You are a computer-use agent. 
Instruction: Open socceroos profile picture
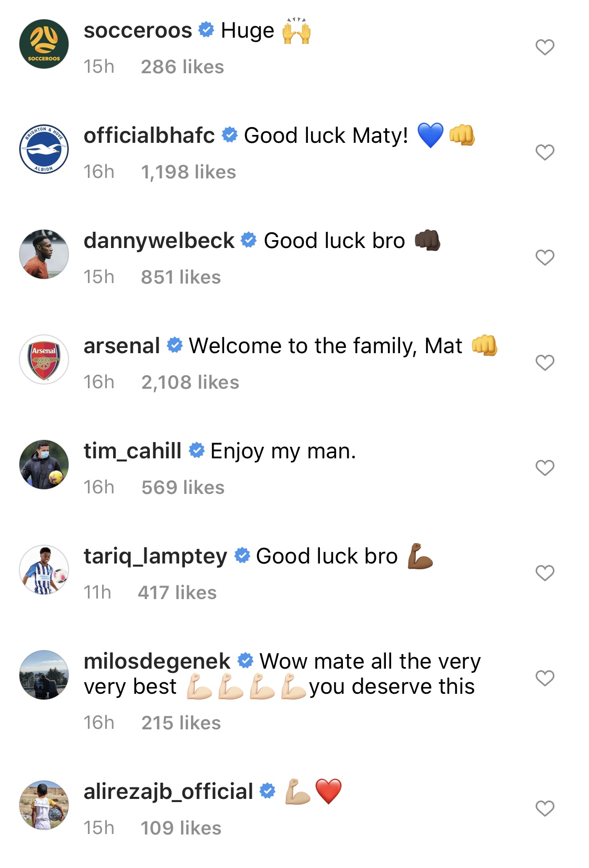[x=44, y=44]
